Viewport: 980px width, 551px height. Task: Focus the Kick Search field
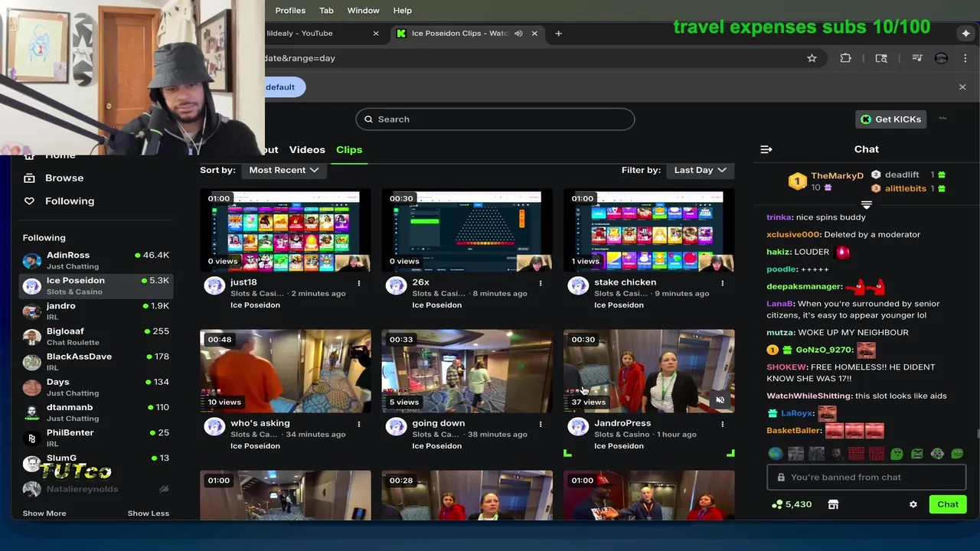[495, 119]
